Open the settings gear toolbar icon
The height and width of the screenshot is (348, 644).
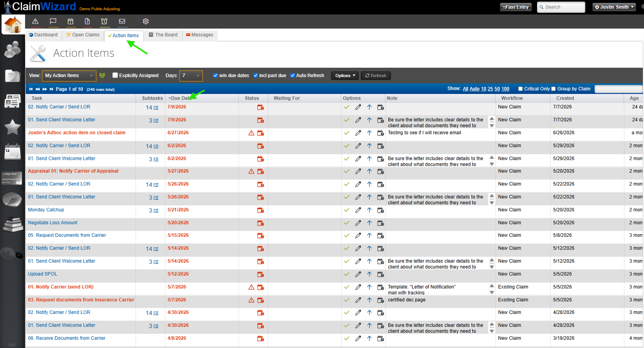tap(146, 22)
